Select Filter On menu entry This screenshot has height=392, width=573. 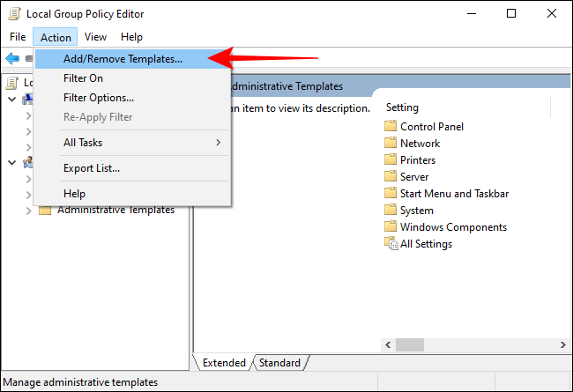point(133,78)
